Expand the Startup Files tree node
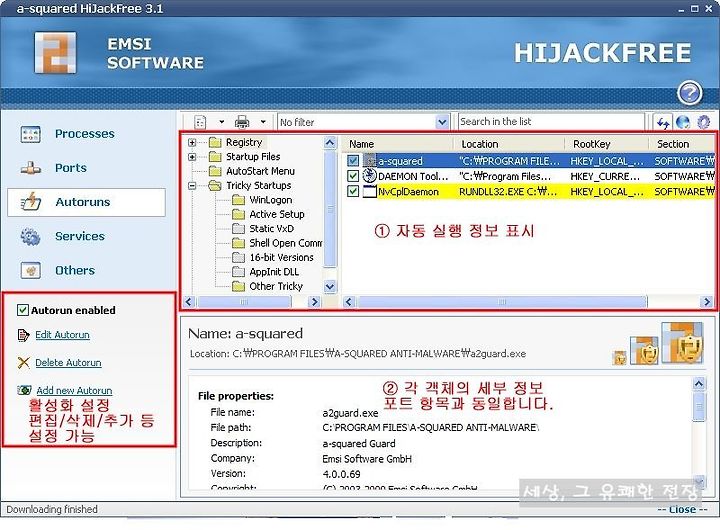720x530 pixels. point(192,157)
